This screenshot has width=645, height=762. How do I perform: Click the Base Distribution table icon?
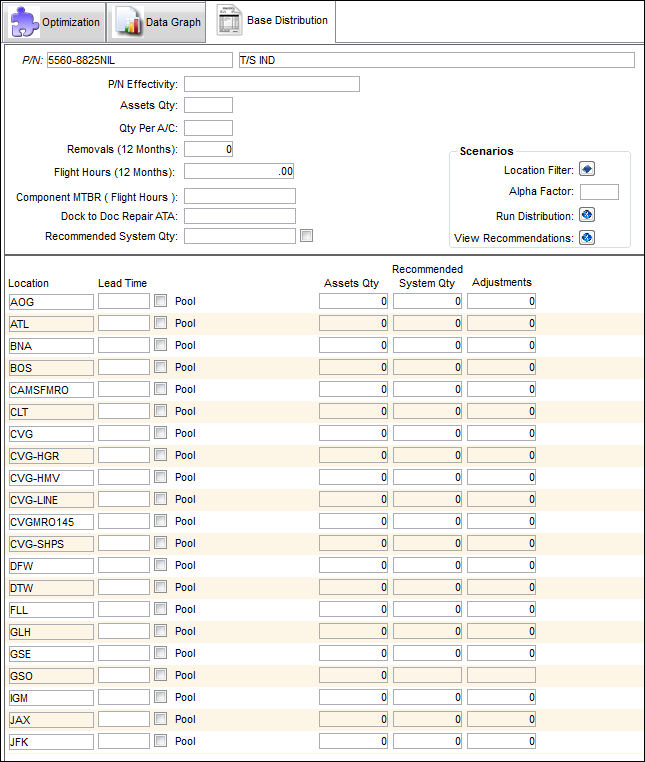click(229, 20)
